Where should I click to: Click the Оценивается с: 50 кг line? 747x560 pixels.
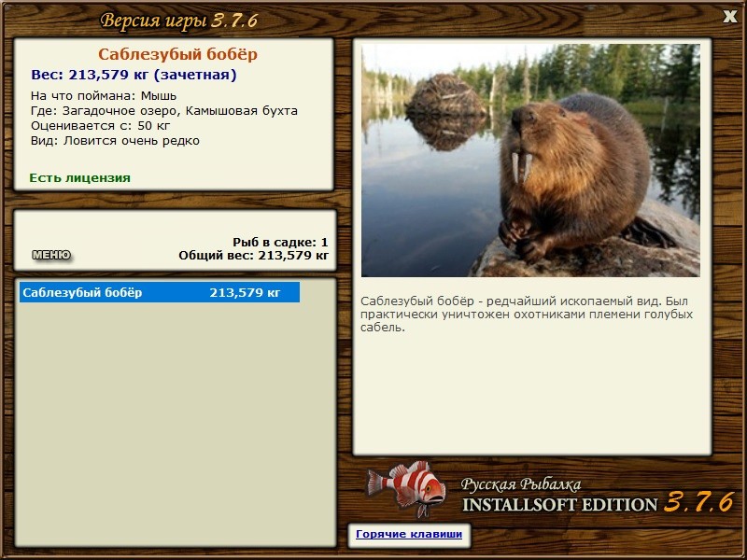[101, 126]
